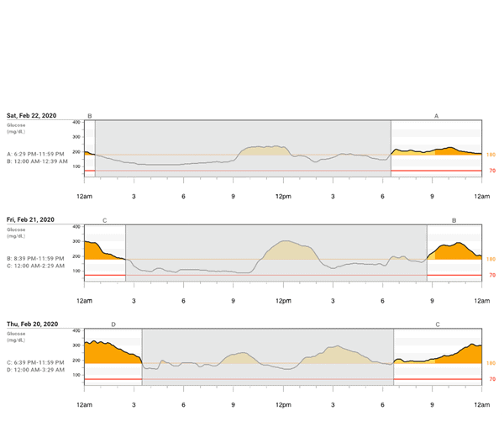Pick event marker B above the Fri chart
The image size is (504, 427).
(x=454, y=220)
